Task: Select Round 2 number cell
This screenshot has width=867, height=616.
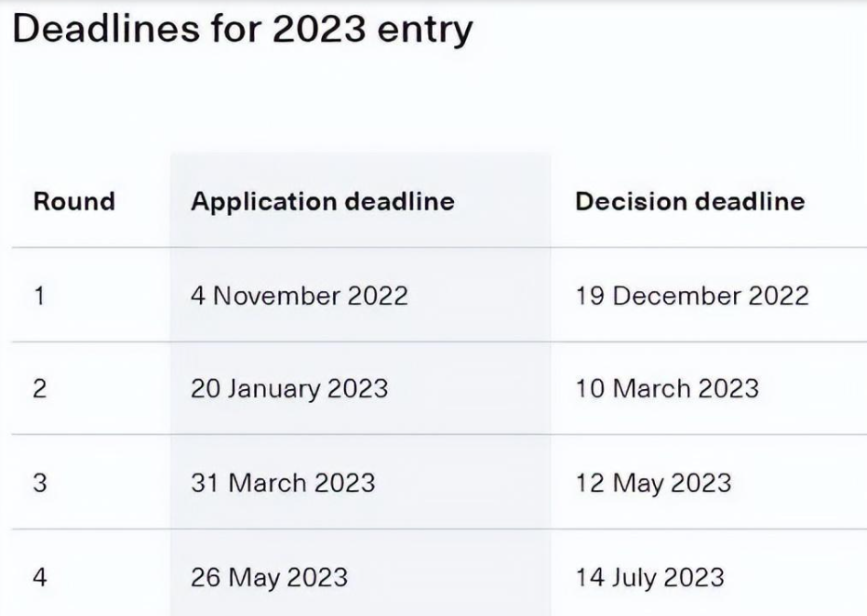Action: [x=40, y=388]
